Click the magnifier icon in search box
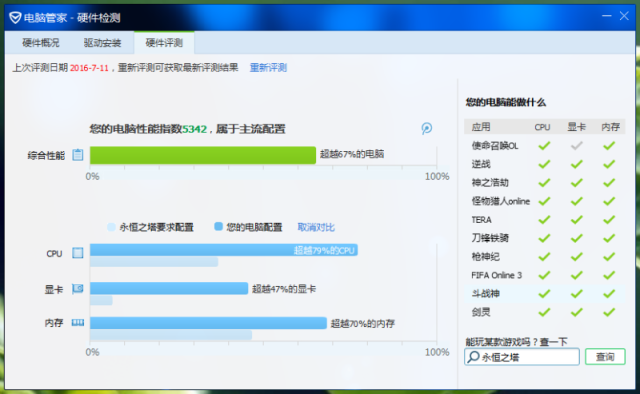 (x=473, y=357)
